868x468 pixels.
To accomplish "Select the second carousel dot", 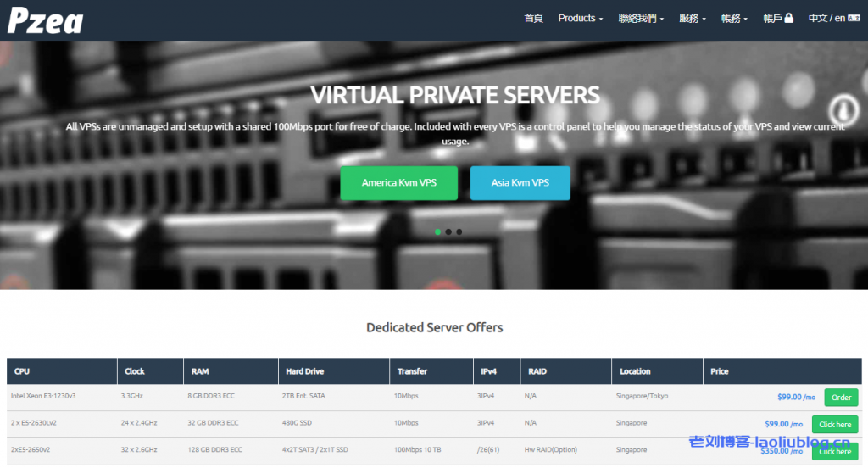I will [448, 231].
